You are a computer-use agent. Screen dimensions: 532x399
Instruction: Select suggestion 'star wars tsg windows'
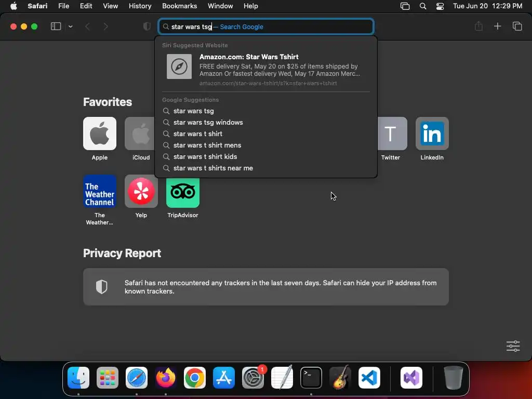coord(266,123)
